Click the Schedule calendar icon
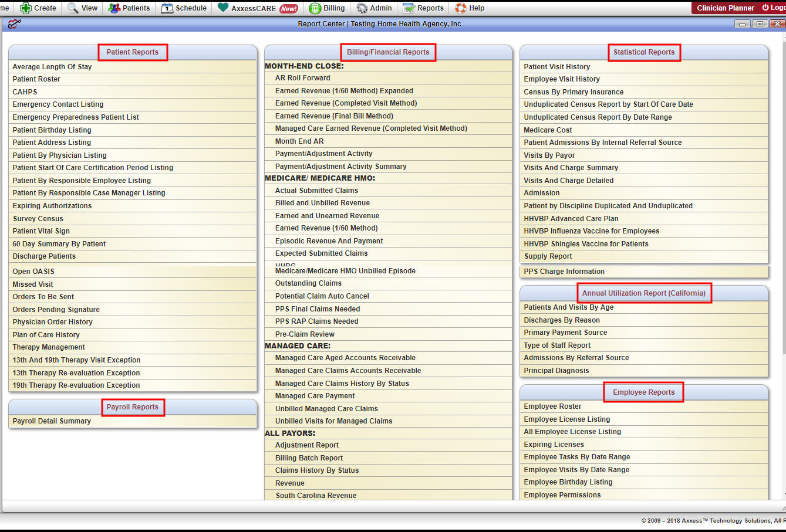 (x=167, y=8)
